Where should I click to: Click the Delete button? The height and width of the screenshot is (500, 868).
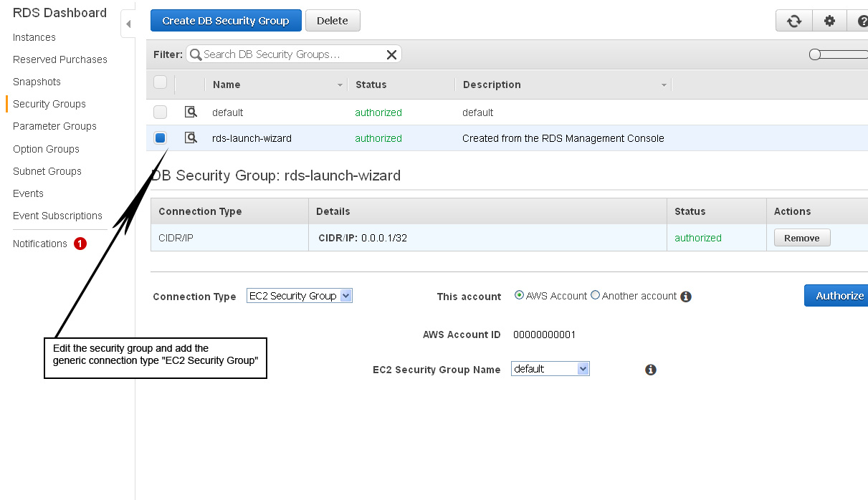[333, 21]
